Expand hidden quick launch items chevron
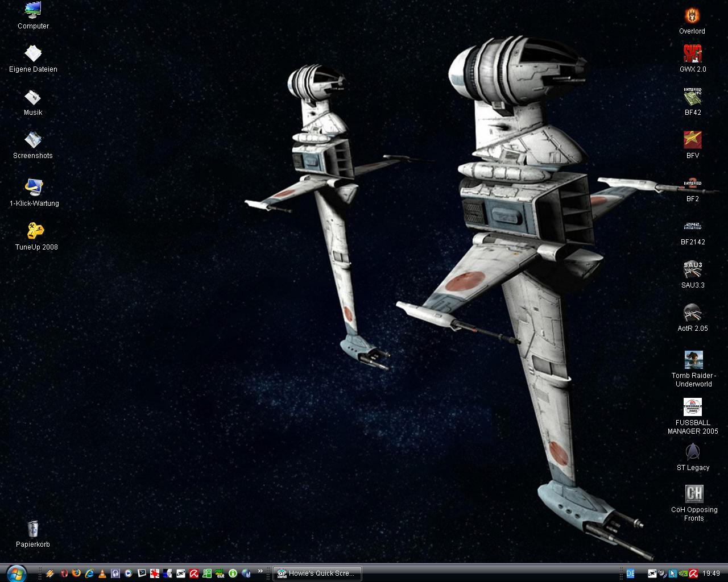Image resolution: width=728 pixels, height=582 pixels. [260, 571]
